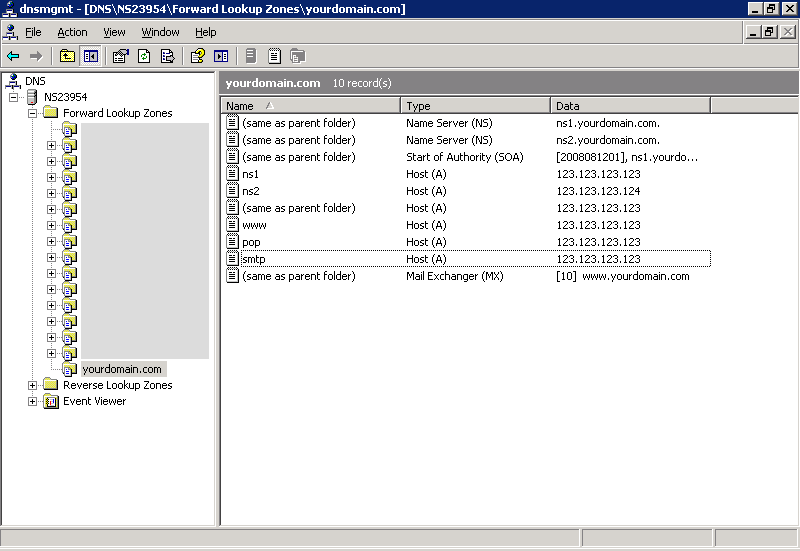This screenshot has height=551, width=800.
Task: Click the blue action pane toggle icon
Action: coord(221,56)
